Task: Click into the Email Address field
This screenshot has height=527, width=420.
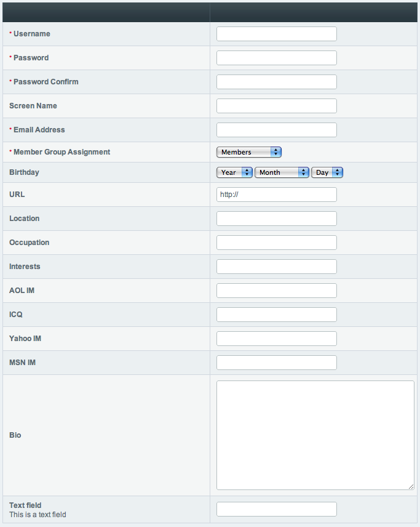Action: point(276,129)
